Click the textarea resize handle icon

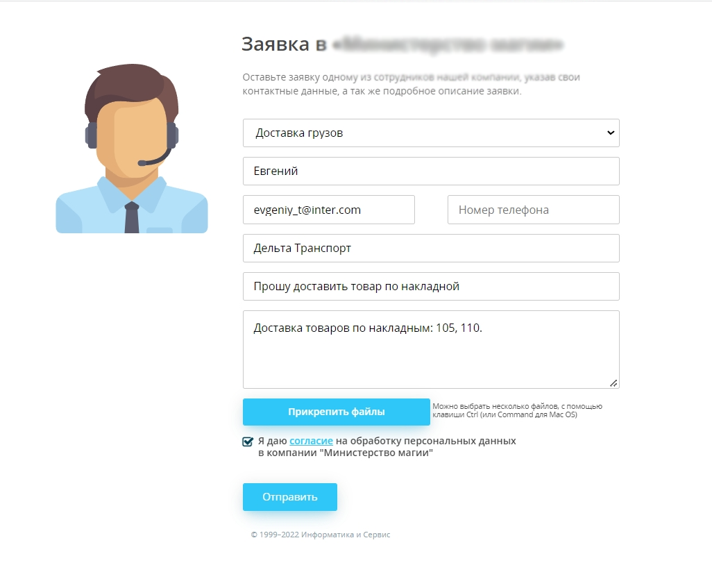pos(613,383)
